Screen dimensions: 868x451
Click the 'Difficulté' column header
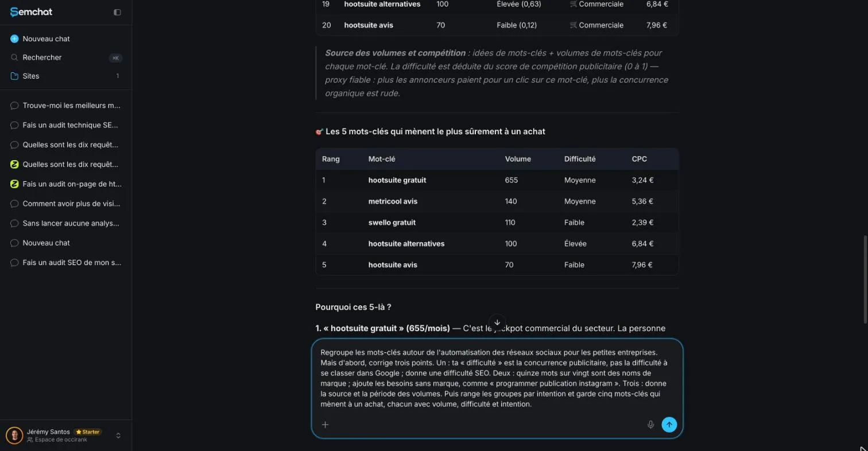pos(580,159)
